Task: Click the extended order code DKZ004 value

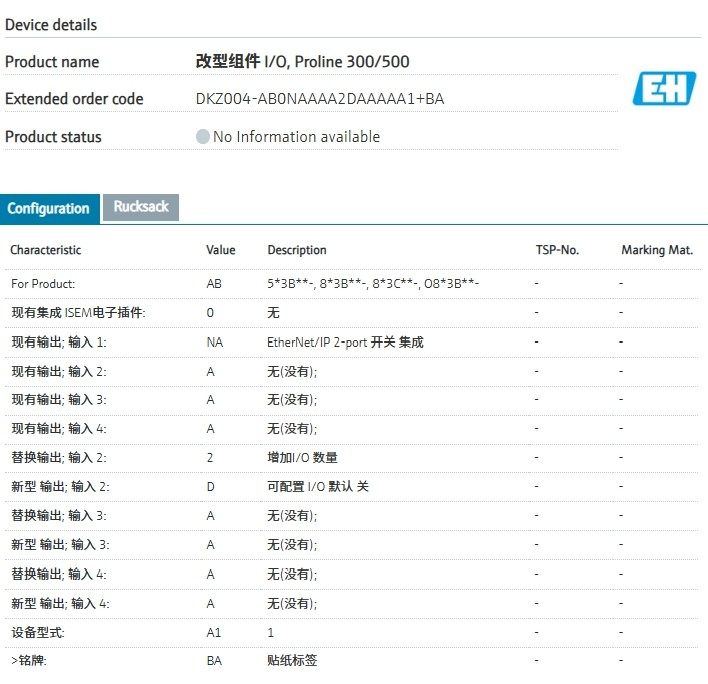Action: click(x=320, y=99)
